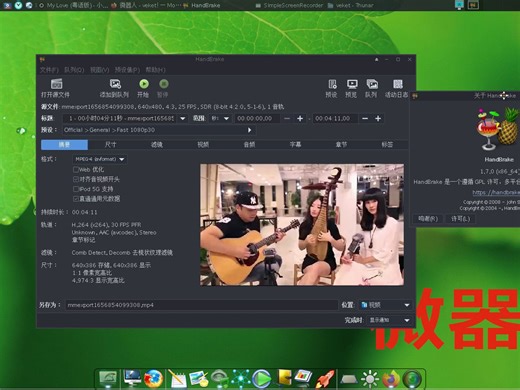Viewport: 520px width, 390px height.
Task: Open the 预设值(P) menu
Action: (x=127, y=70)
